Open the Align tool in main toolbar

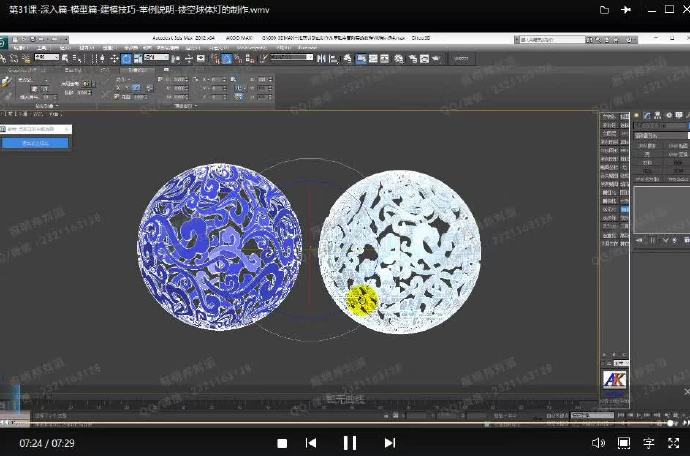click(334, 59)
